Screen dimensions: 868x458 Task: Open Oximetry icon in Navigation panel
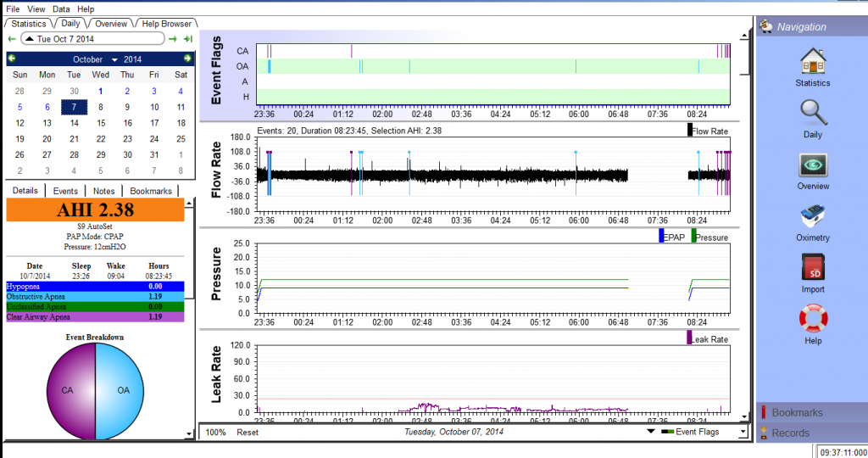[813, 217]
